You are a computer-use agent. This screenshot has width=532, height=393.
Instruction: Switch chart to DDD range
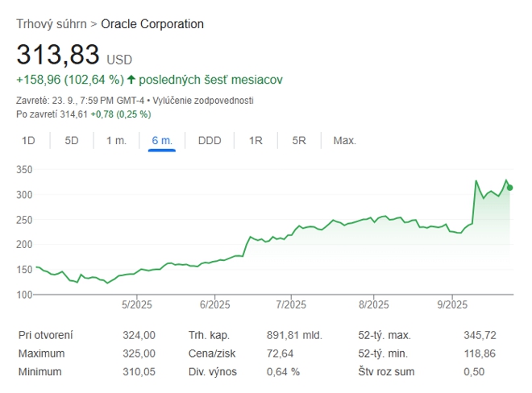[210, 141]
